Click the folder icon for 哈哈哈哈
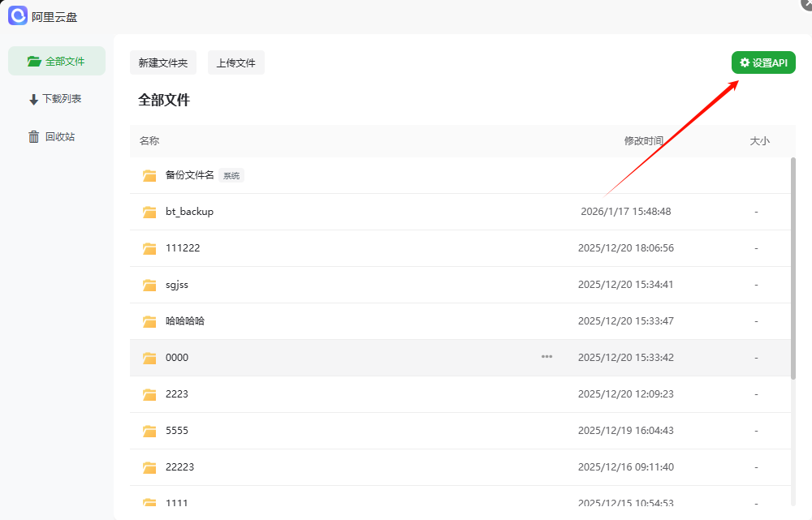Image resolution: width=812 pixels, height=520 pixels. 149,320
